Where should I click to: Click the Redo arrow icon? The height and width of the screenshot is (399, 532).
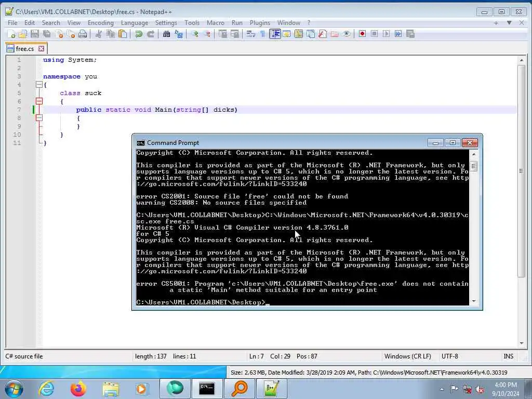coord(151,34)
